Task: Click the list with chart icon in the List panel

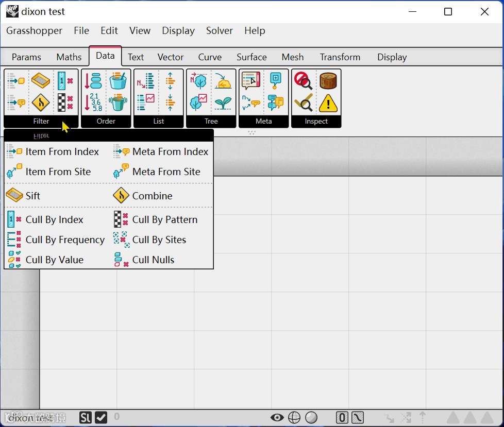Action: (146, 103)
